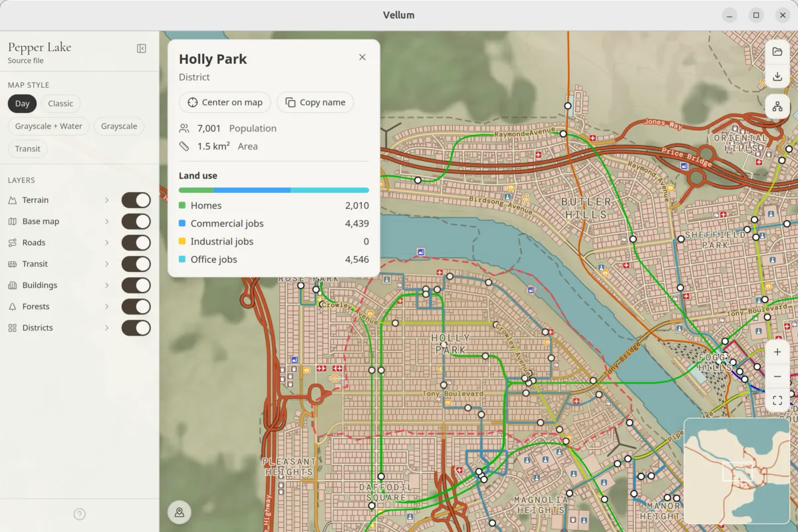Click the location pin button
The image size is (798, 532).
point(180,512)
